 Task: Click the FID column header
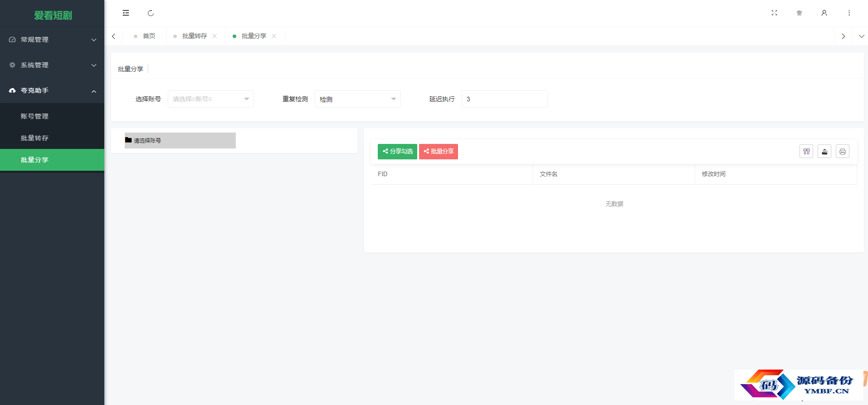click(452, 174)
